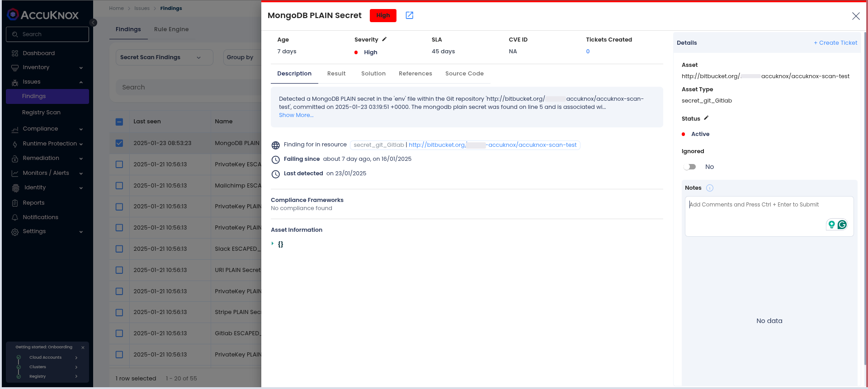Image resolution: width=868 pixels, height=389 pixels.
Task: Click the Notifications bell icon
Action: point(15,217)
